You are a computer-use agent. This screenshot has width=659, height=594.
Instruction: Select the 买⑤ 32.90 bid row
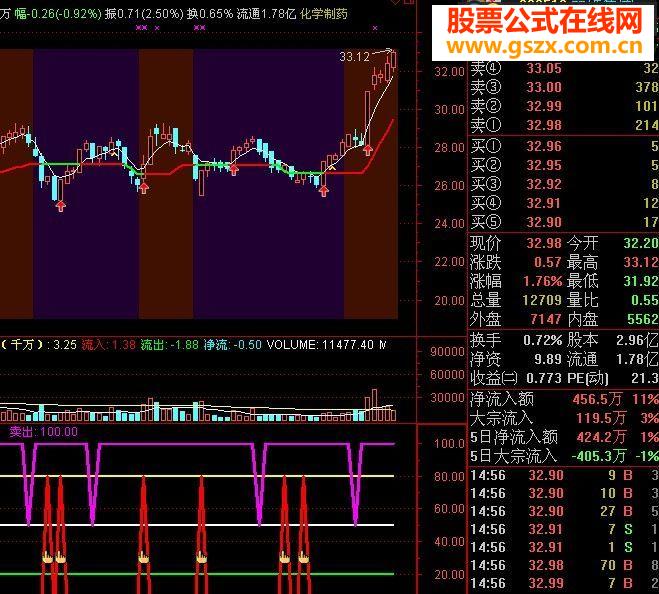(563, 222)
